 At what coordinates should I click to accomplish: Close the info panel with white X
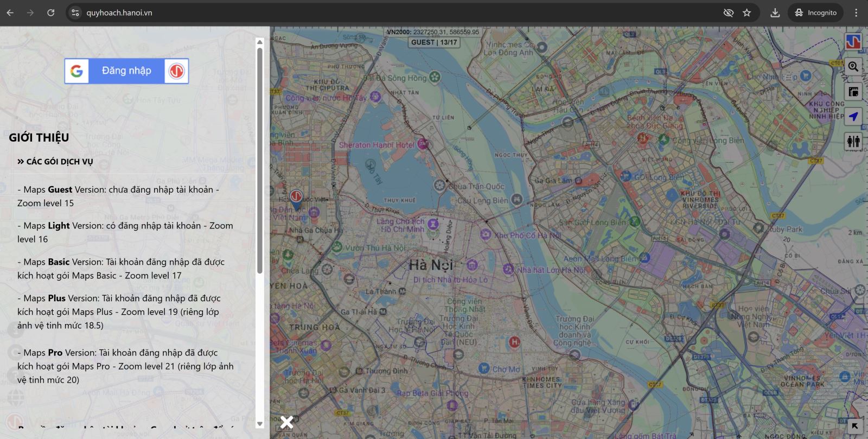point(286,422)
